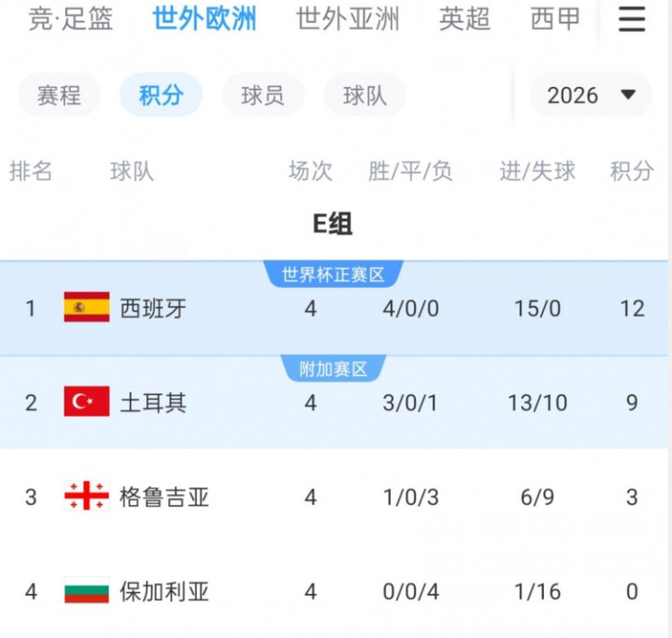The image size is (672, 638).
Task: Click the Bulgaria flag icon
Action: tap(86, 591)
